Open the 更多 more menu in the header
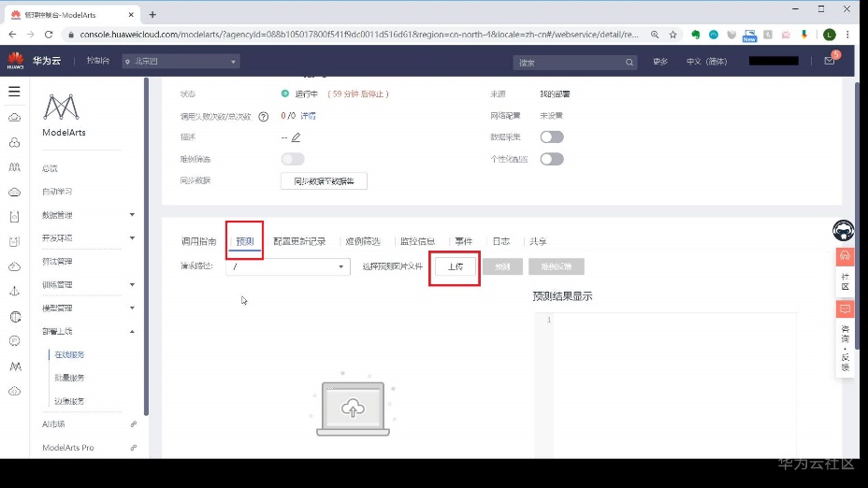 pos(660,62)
